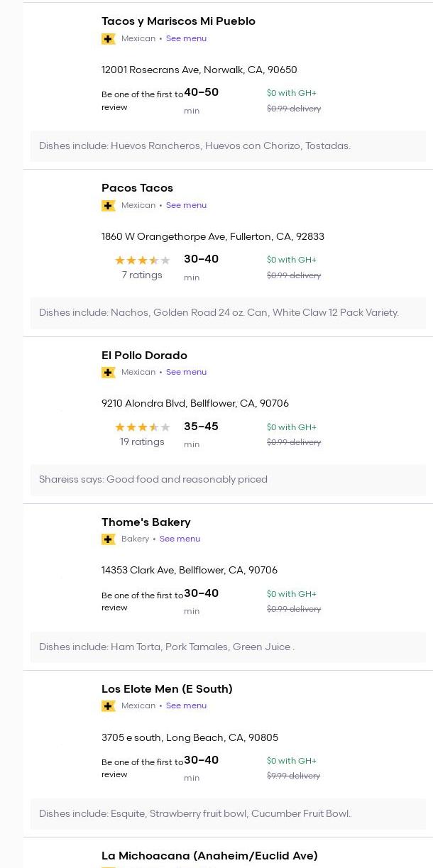Click the star rating for El Pollo Dorado
The height and width of the screenshot is (868, 433).
(142, 427)
